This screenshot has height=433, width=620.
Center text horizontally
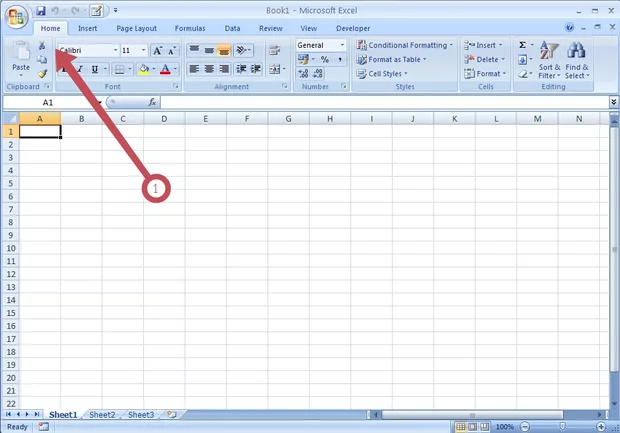209,69
